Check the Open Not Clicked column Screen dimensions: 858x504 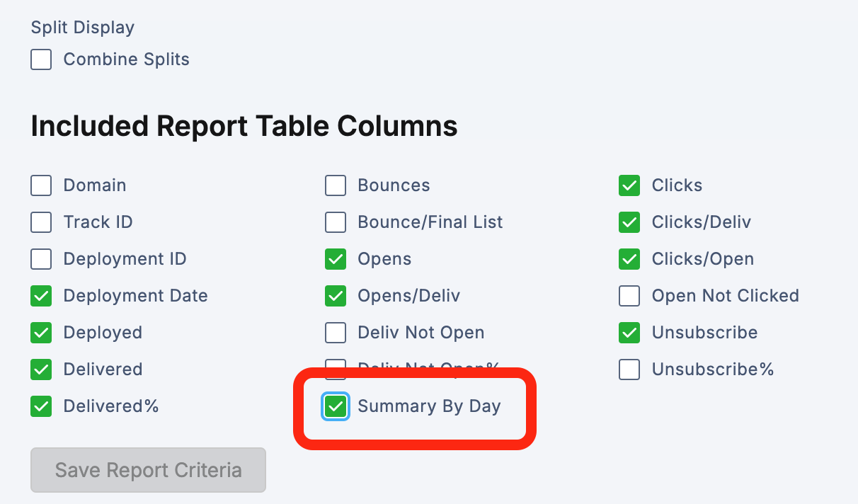point(629,296)
